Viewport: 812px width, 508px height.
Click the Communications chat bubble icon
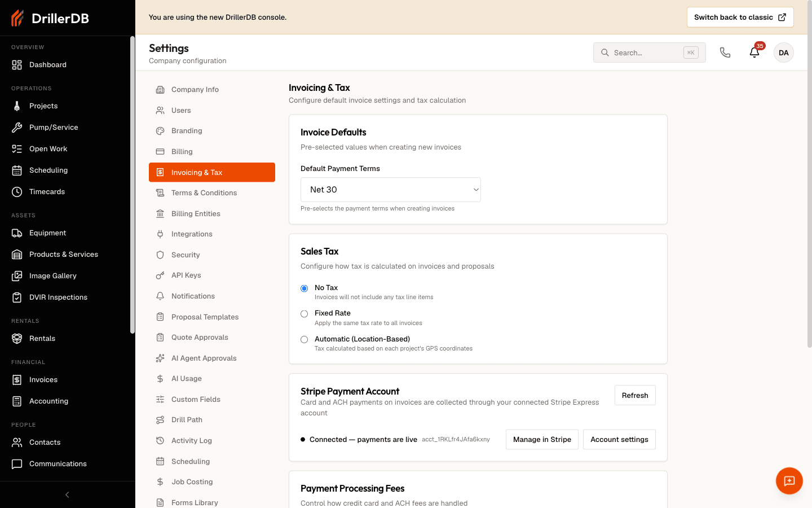[17, 464]
